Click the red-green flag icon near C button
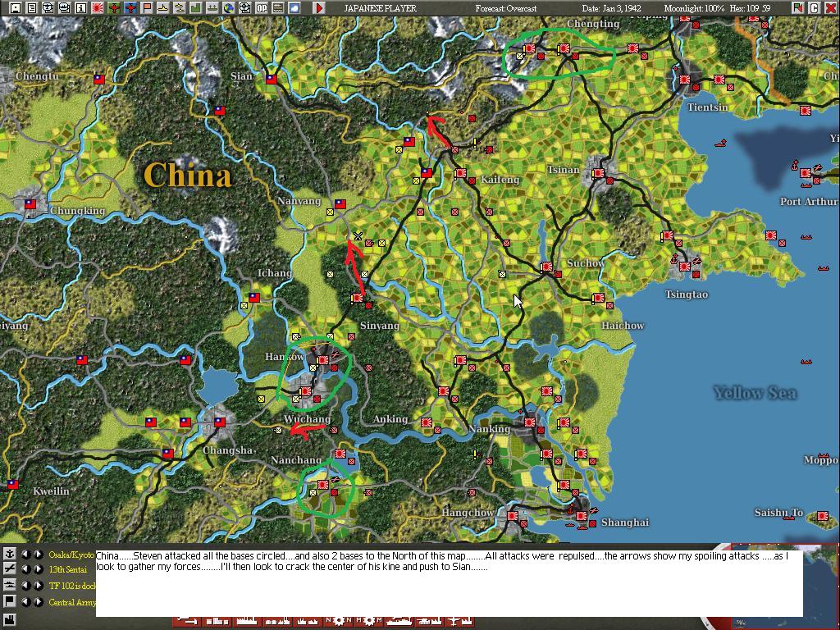This screenshot has width=840, height=630. point(797,7)
